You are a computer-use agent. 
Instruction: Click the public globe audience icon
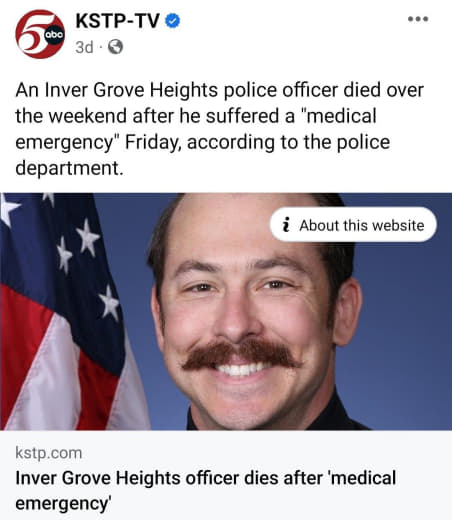(x=115, y=47)
